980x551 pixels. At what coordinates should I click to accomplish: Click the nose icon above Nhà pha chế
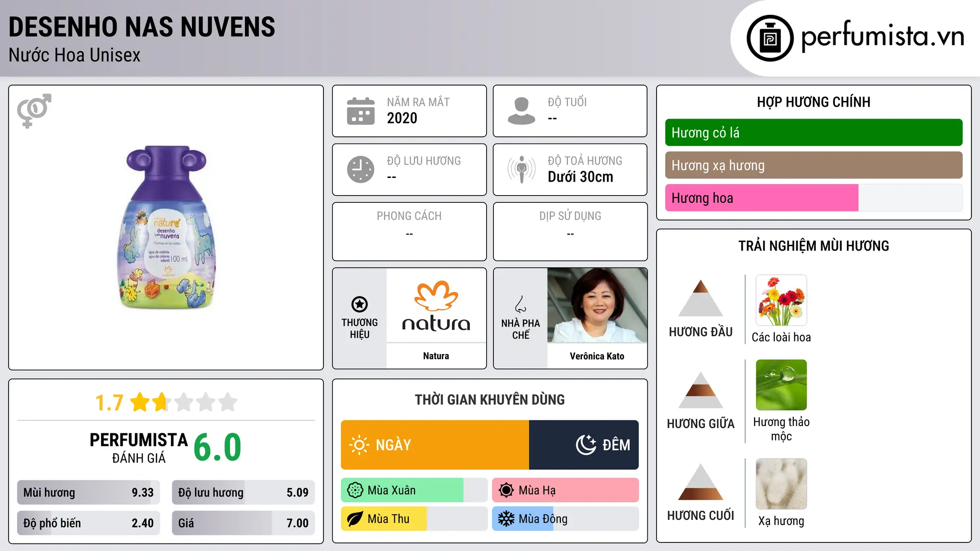tap(521, 304)
